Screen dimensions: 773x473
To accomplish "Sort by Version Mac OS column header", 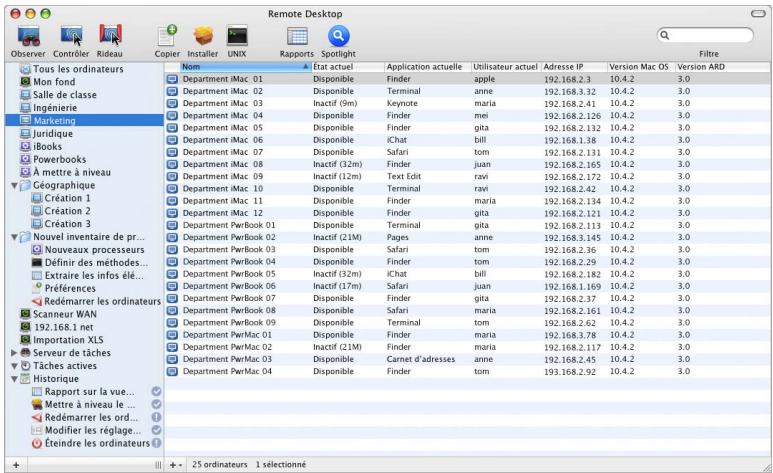I will pyautogui.click(x=641, y=67).
